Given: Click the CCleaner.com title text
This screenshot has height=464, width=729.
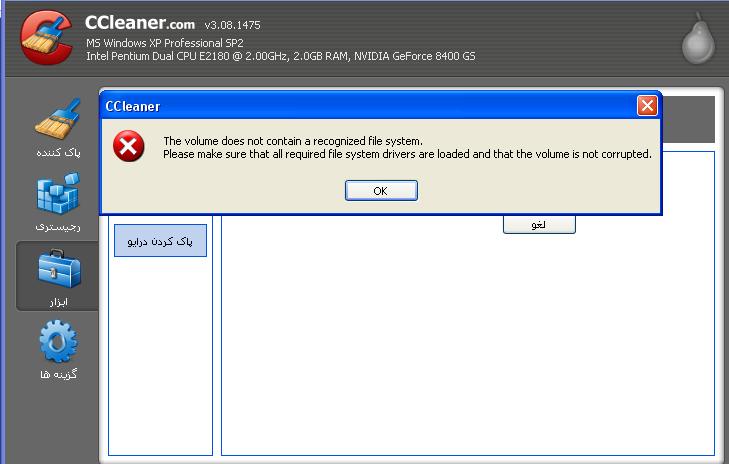Looking at the screenshot, I should pyautogui.click(x=139, y=23).
